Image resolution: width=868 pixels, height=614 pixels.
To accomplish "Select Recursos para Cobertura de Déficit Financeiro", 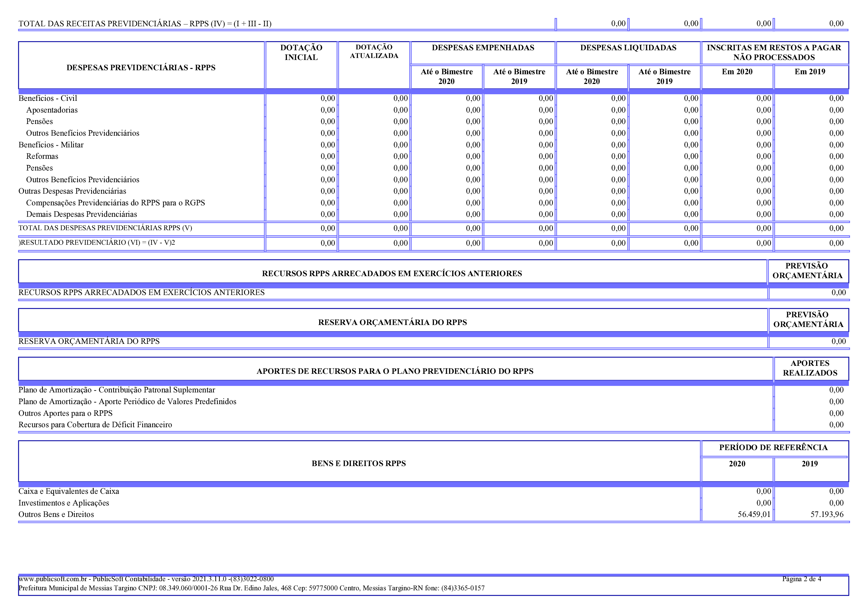I will (95, 425).
